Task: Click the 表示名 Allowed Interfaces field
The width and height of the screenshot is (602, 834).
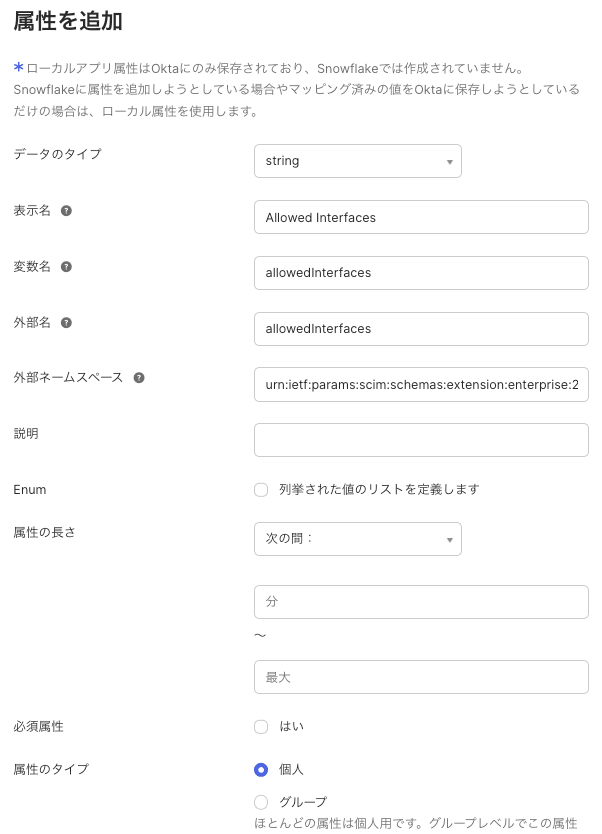Action: (x=421, y=217)
